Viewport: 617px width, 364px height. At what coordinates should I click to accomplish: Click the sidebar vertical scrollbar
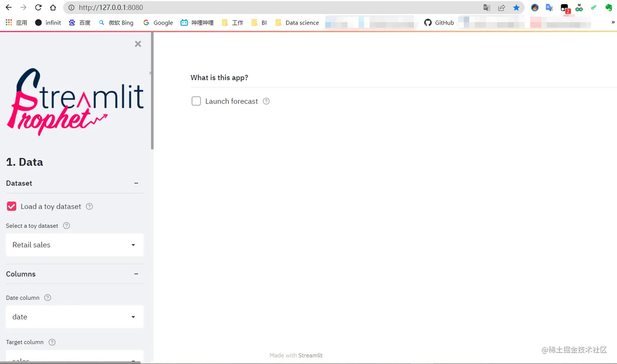pyautogui.click(x=152, y=91)
